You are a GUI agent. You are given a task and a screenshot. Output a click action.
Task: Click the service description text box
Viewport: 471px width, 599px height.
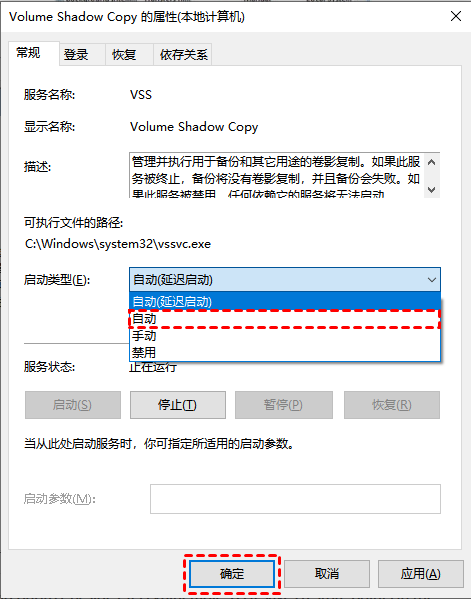click(277, 175)
